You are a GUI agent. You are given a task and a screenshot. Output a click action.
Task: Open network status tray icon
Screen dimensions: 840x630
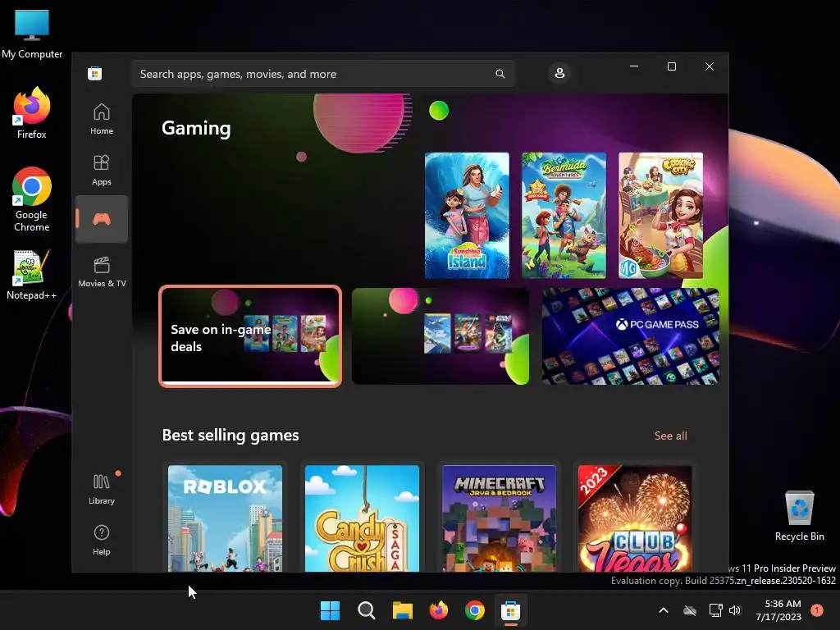click(715, 610)
